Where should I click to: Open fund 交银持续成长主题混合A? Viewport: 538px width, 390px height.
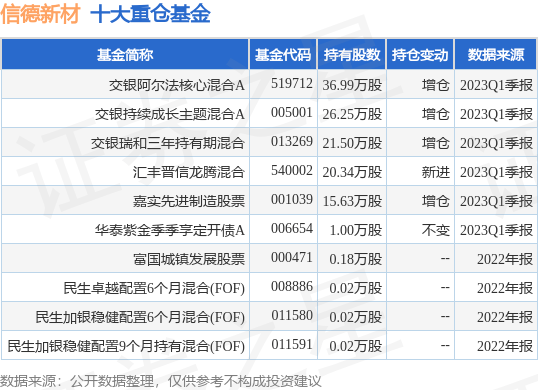click(170, 114)
